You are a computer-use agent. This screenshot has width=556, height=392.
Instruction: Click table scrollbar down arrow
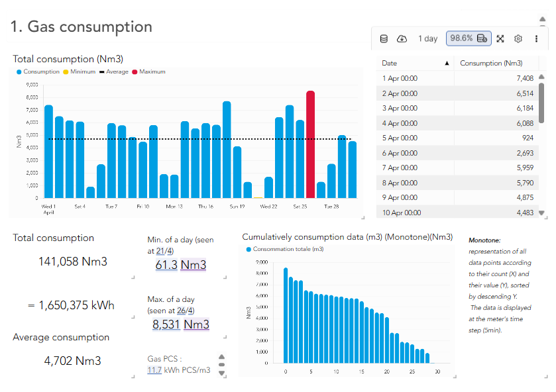(541, 213)
